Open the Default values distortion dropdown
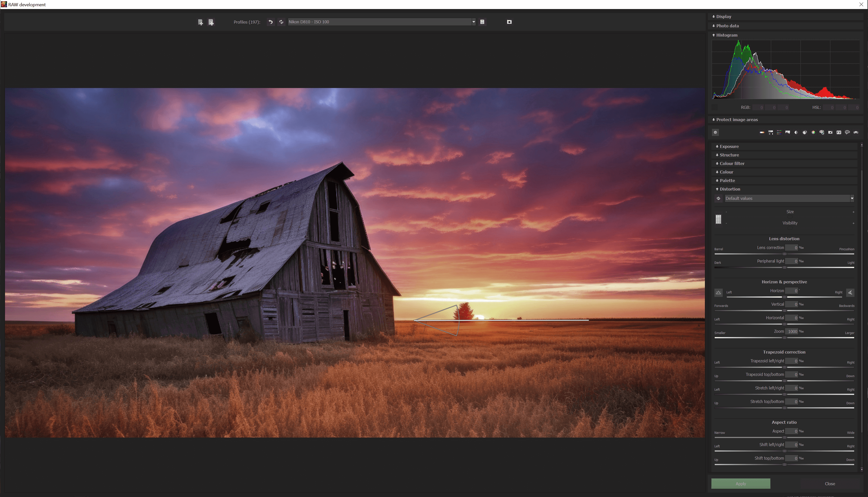868x497 pixels. pos(852,198)
